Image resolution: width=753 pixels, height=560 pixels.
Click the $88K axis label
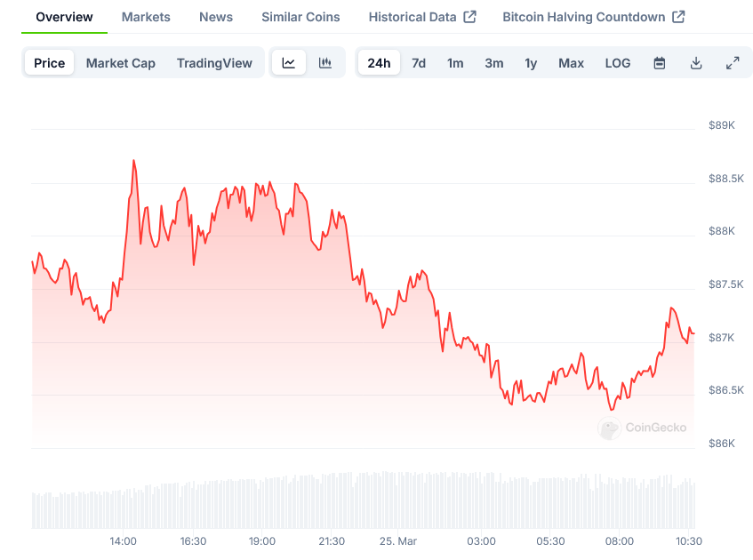point(721,231)
